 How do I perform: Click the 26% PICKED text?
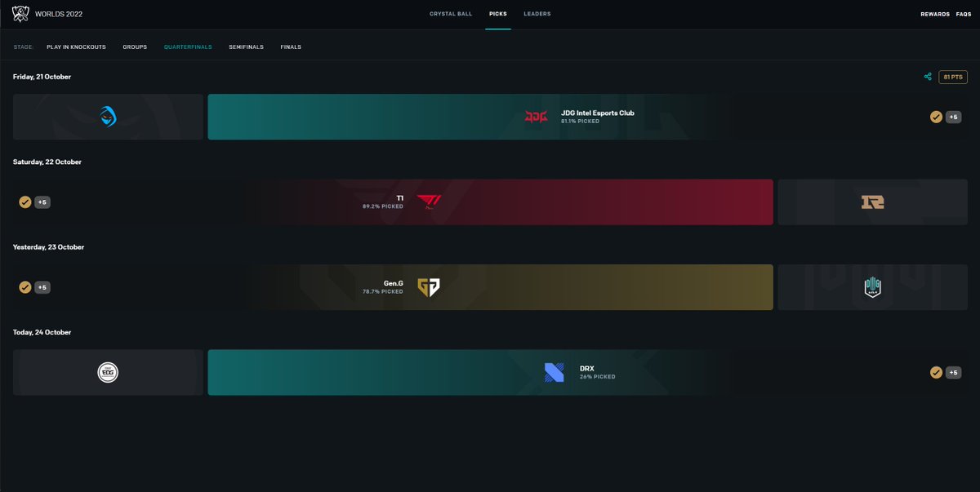coord(598,377)
